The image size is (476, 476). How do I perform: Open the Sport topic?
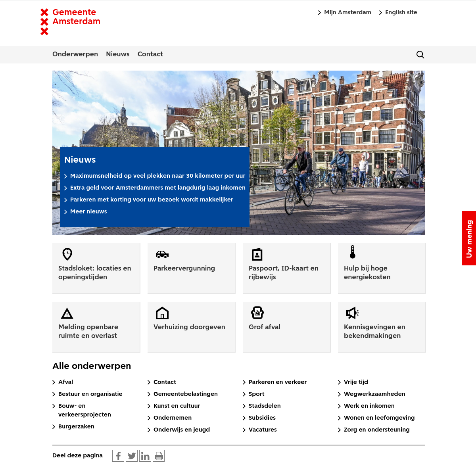pyautogui.click(x=253, y=394)
